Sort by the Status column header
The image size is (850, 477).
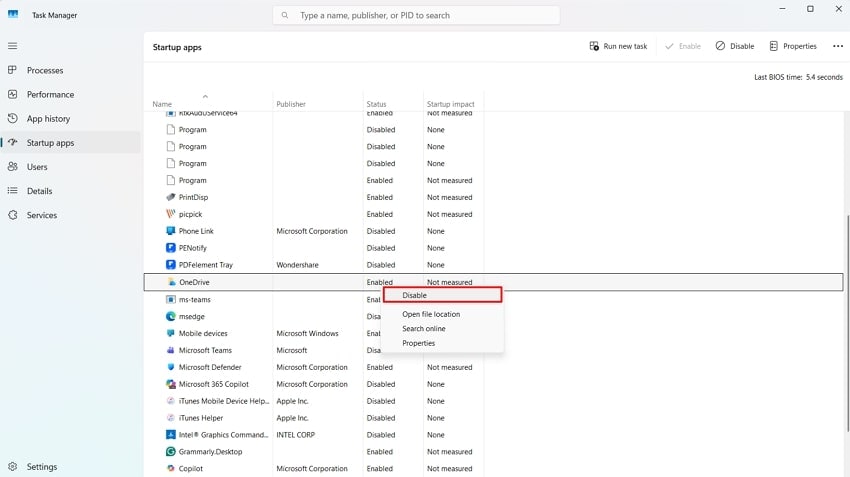(376, 104)
